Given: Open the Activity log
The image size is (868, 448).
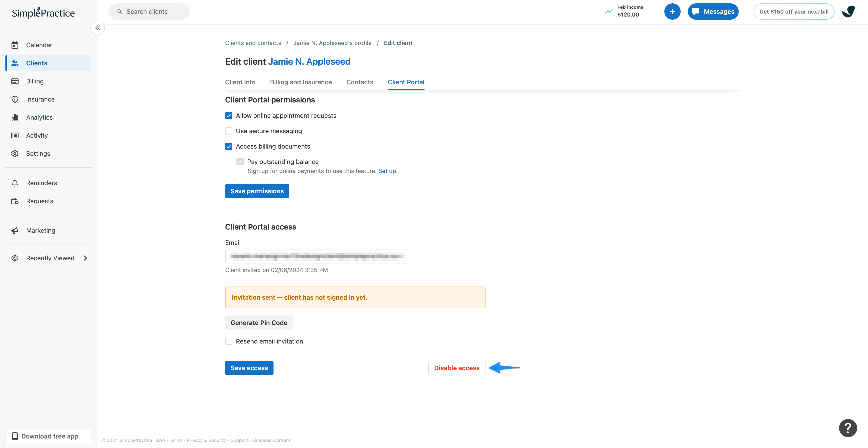Looking at the screenshot, I should click(37, 135).
